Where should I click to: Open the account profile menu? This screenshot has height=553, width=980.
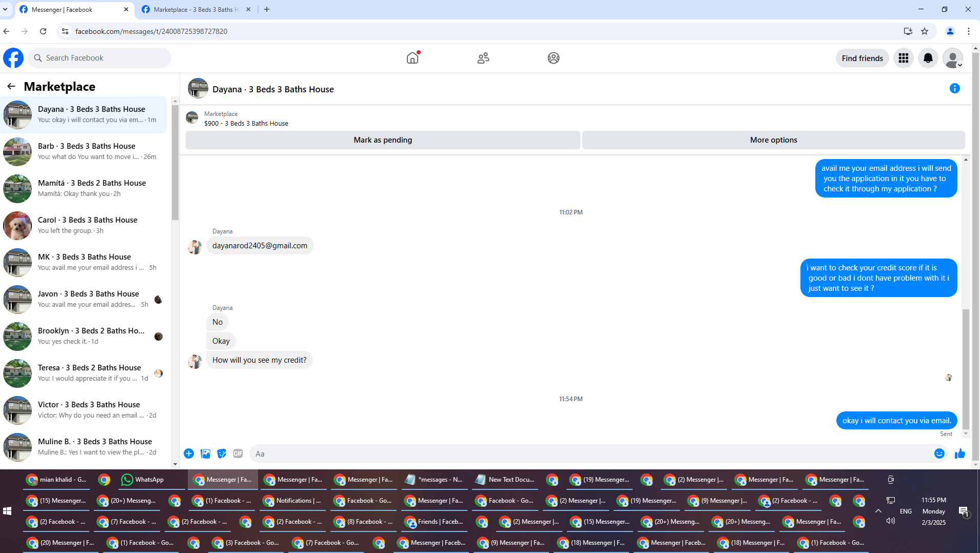tap(953, 58)
